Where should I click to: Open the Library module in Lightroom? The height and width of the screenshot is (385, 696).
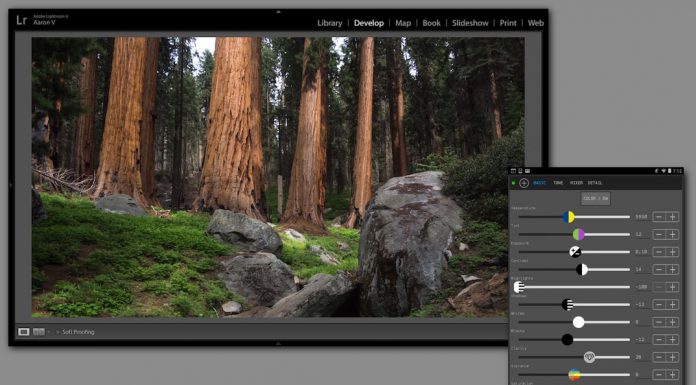(329, 23)
